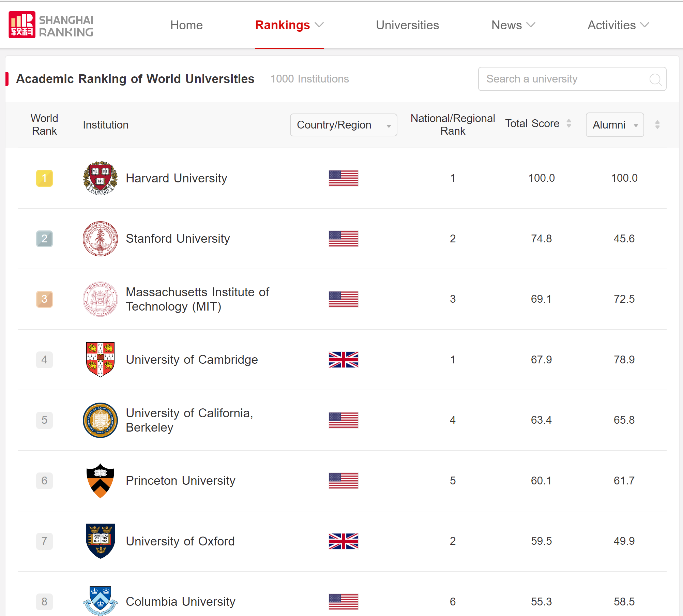Toggle sort arrows next to Alumni

[657, 125]
